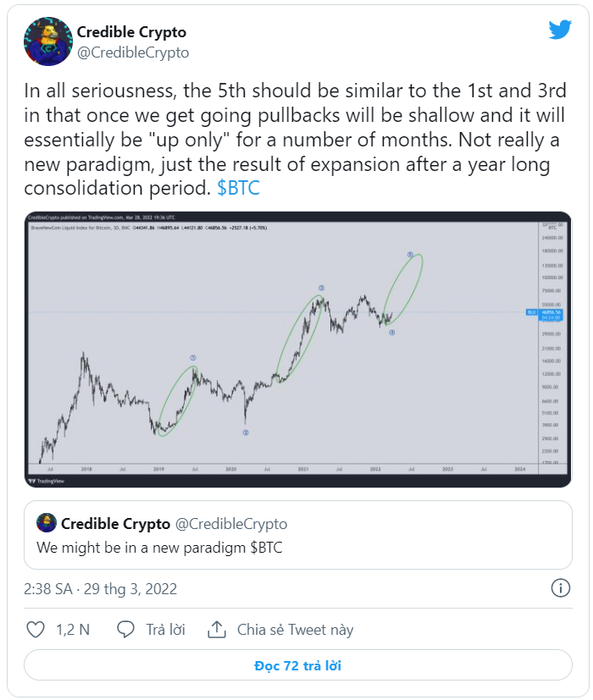Open the tweet info circle icon
Viewport: 593px width, 700px height.
pos(560,588)
